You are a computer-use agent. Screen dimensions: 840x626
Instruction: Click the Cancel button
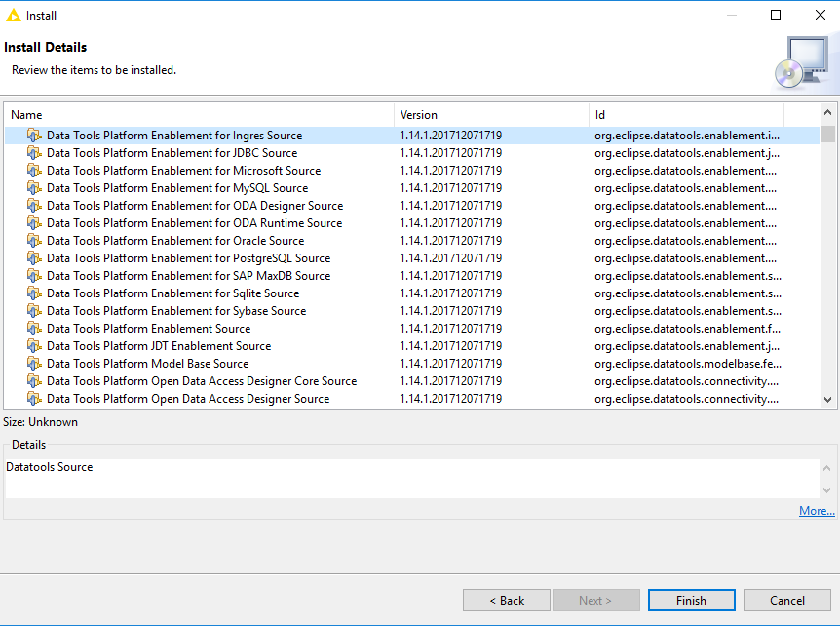coord(787,601)
